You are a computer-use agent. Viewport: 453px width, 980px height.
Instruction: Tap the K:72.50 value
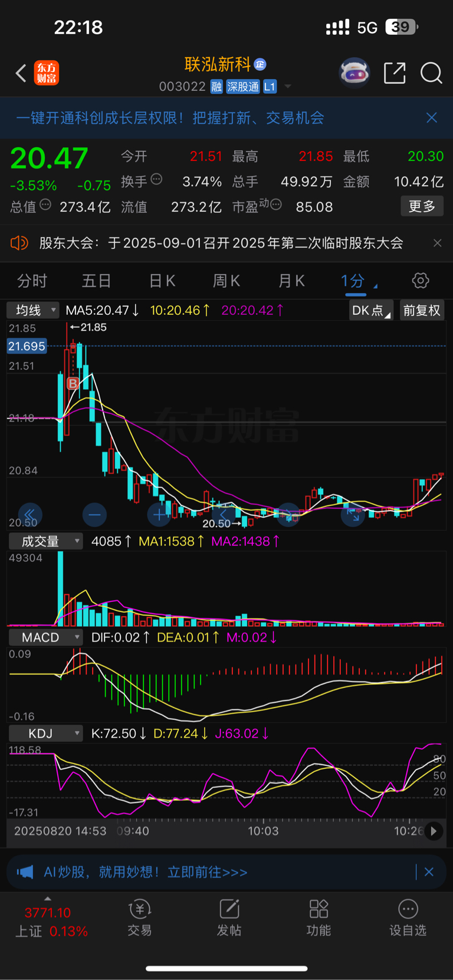click(119, 734)
